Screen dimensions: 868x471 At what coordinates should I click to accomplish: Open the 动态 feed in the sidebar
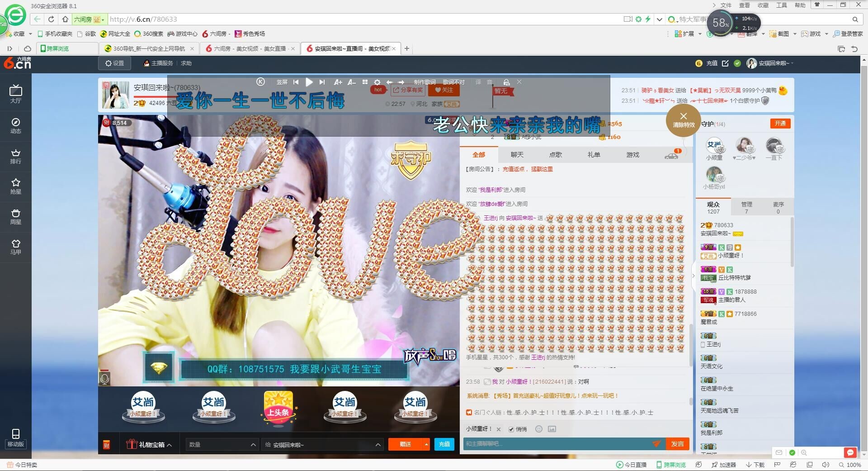[x=16, y=126]
